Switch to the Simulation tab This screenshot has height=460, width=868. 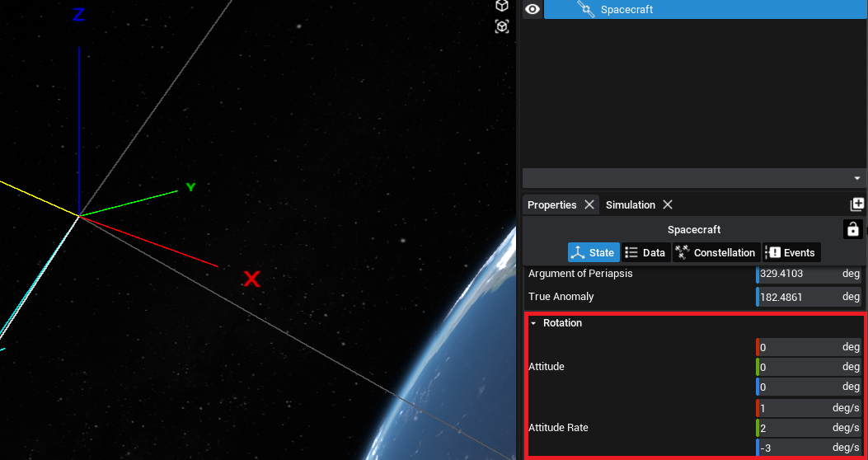630,204
